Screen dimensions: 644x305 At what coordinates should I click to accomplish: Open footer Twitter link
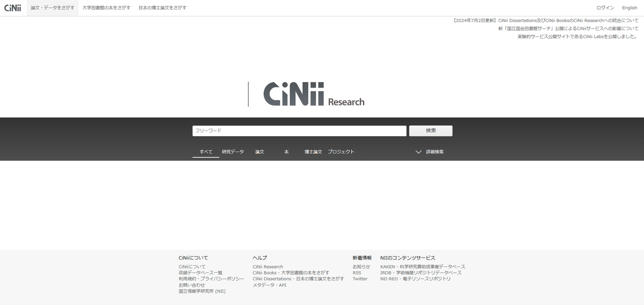click(360, 279)
